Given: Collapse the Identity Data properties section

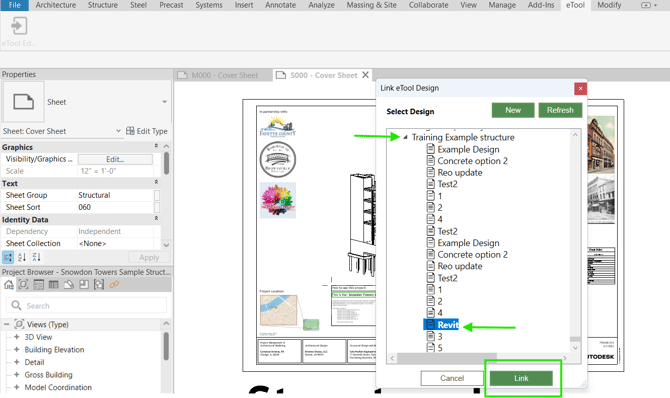Looking at the screenshot, I should 156,219.
